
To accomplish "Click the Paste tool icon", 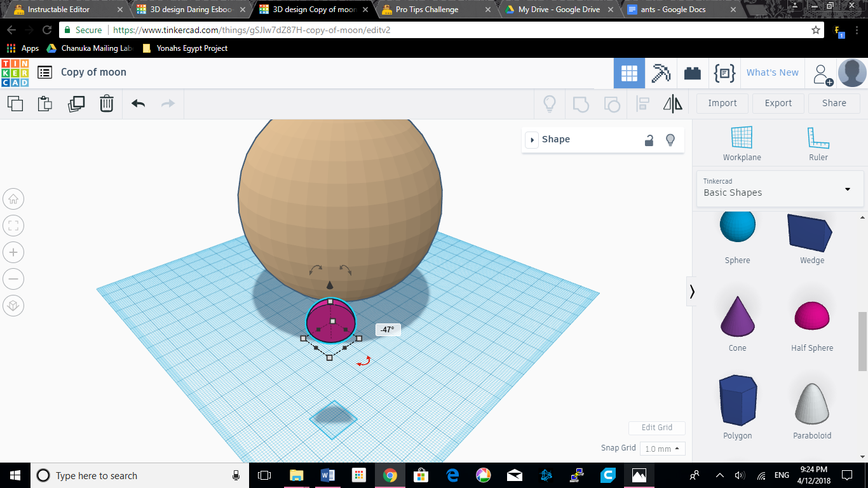I will (x=45, y=104).
